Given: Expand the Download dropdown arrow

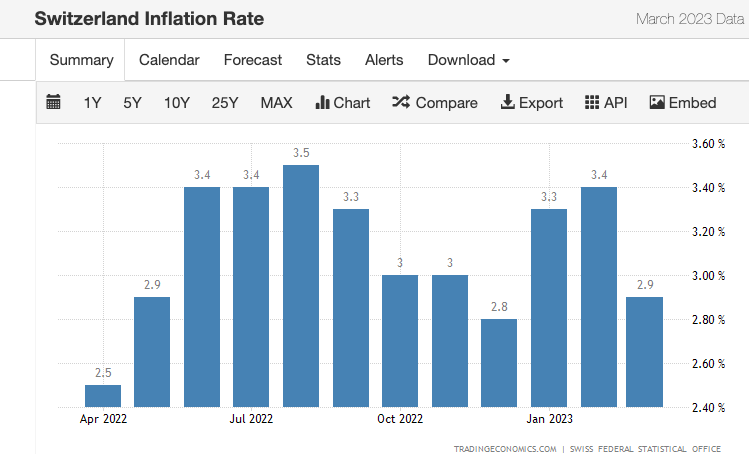Looking at the screenshot, I should pos(506,61).
